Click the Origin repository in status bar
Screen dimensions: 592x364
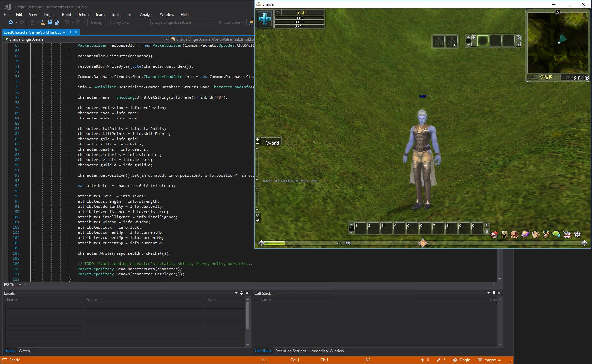(x=461, y=360)
